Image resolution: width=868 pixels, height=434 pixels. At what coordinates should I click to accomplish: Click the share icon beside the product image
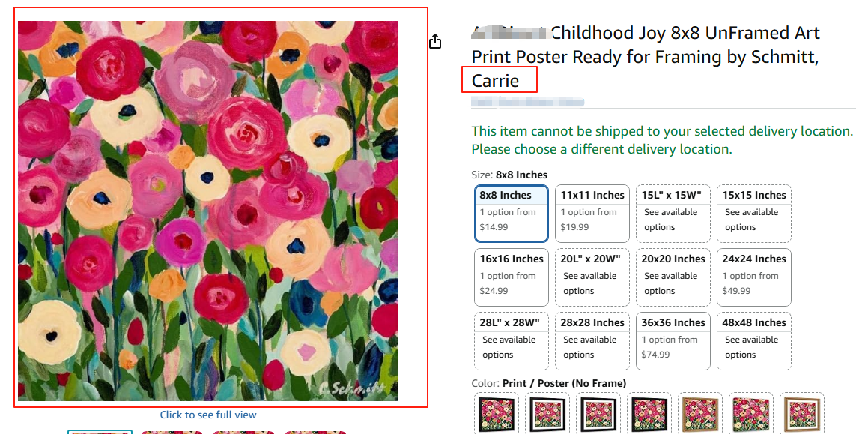point(435,42)
